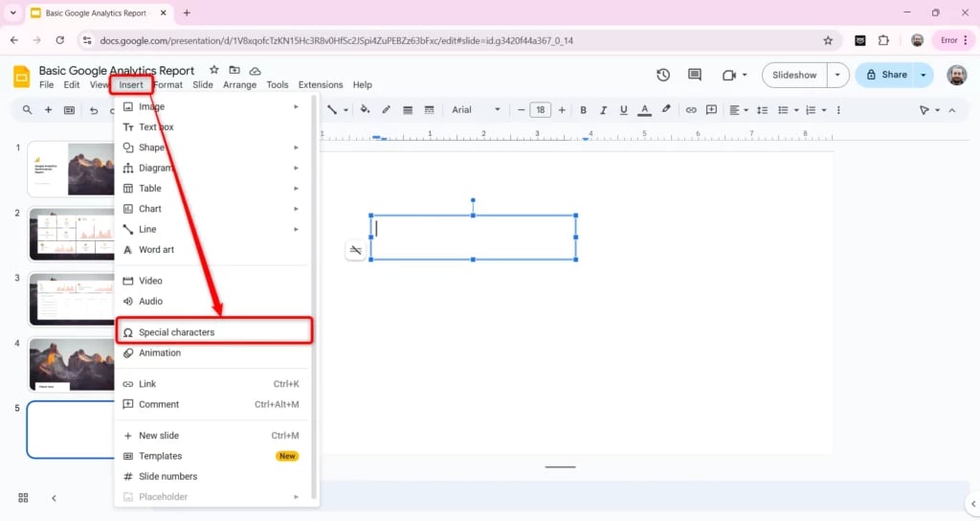Click the font size field
This screenshot has height=521, width=980.
click(541, 110)
